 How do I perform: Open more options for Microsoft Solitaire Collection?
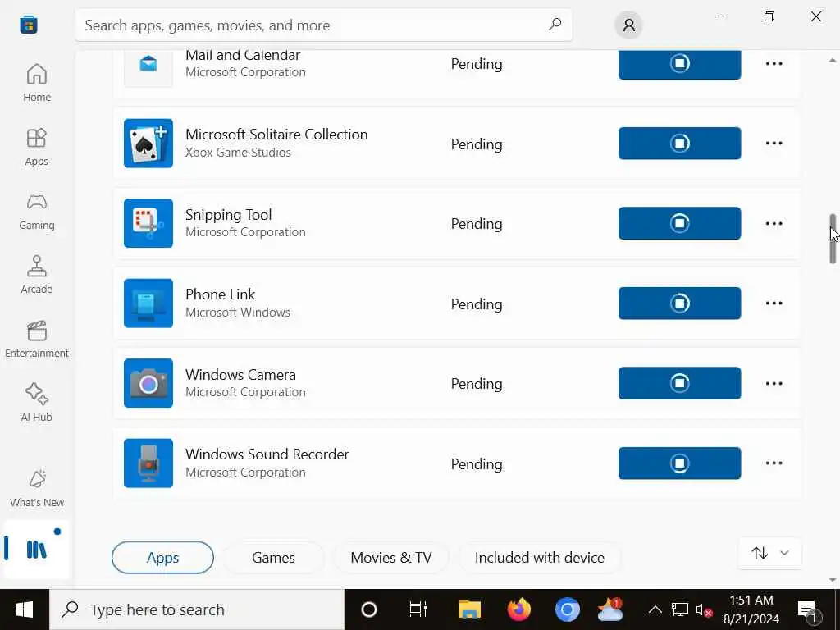tap(774, 143)
